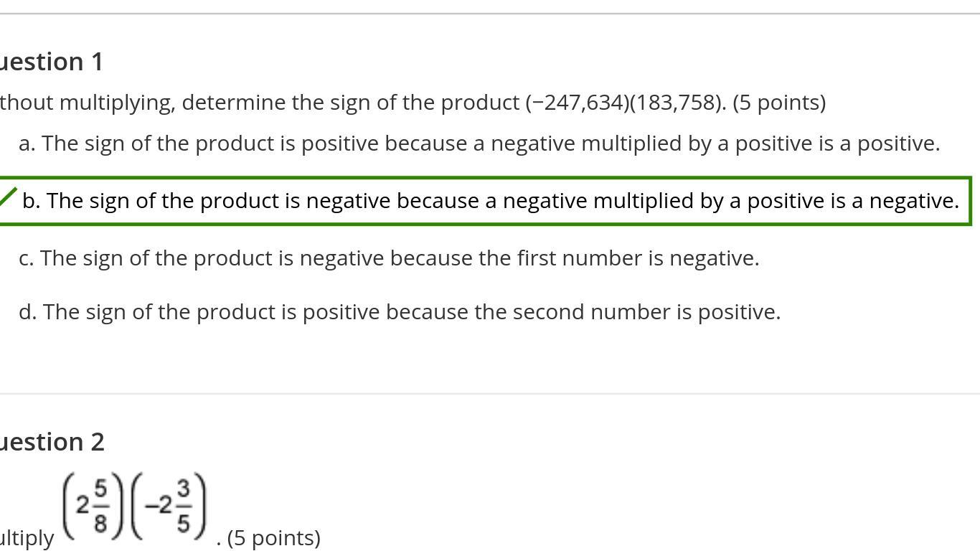Click the divider line between the questions
980x551 pixels.
tap(490, 393)
